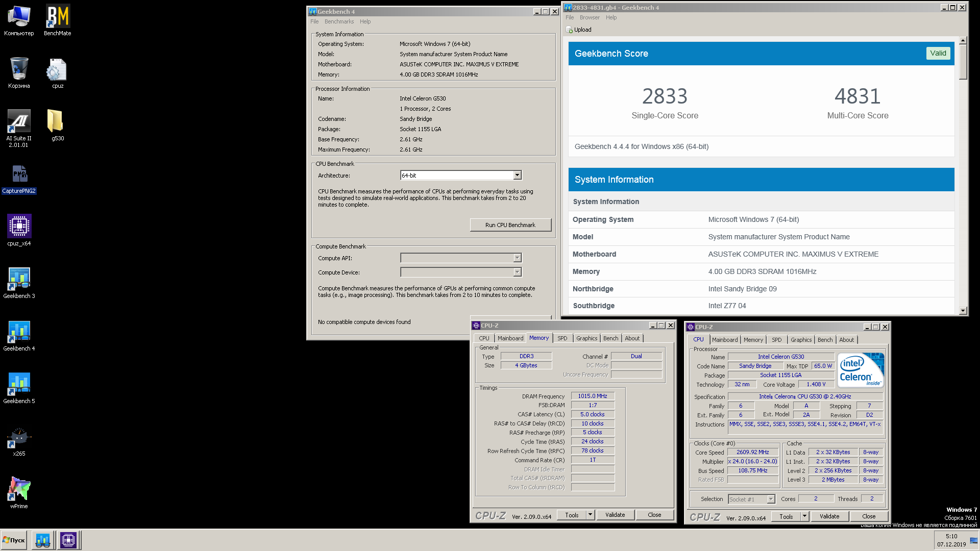Switch to SPD tab in Memory CPU-Z window

562,338
